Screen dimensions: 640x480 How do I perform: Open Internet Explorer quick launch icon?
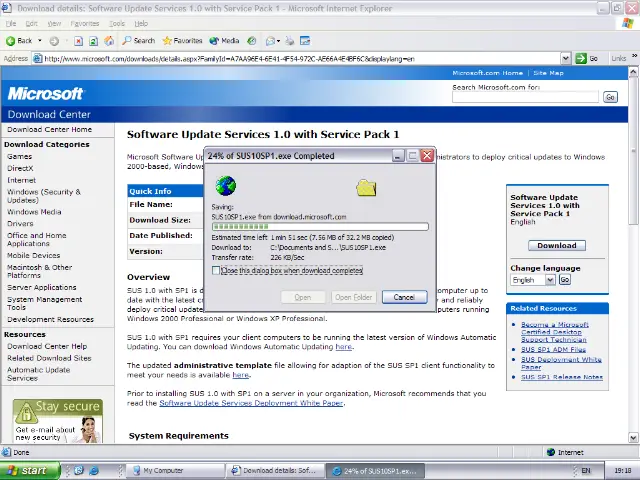(93, 470)
